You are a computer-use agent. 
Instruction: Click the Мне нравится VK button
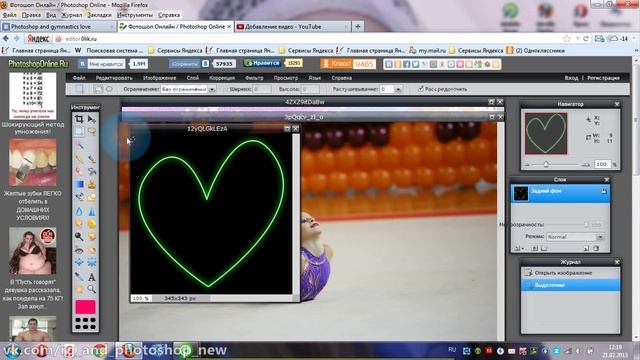click(x=102, y=64)
